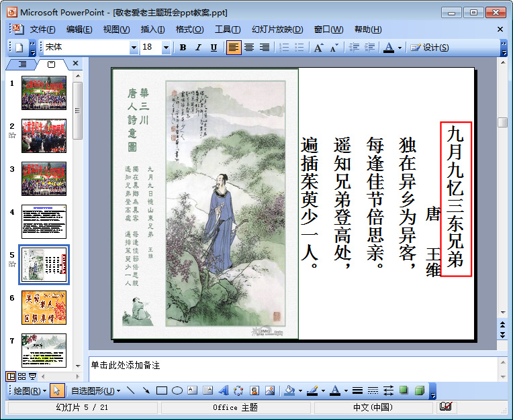The width and height of the screenshot is (513, 420).
Task: Expand line color dropdown arrow
Action: coord(323,390)
